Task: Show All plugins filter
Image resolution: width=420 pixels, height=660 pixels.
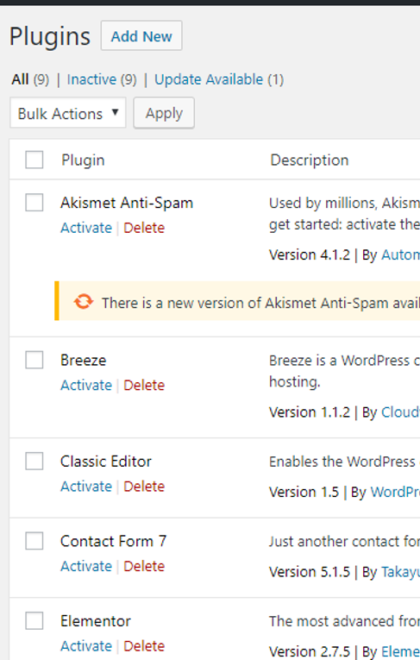Action: pos(20,79)
